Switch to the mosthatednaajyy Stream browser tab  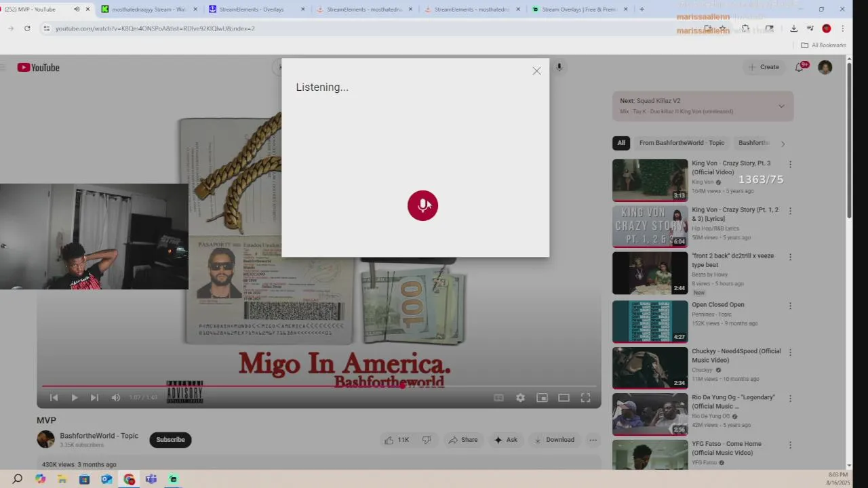[148, 9]
